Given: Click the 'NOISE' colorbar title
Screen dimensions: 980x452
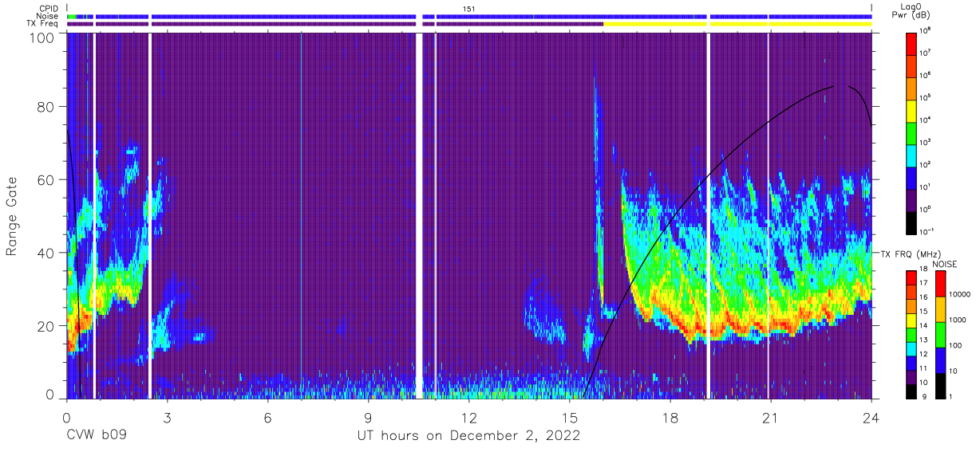Looking at the screenshot, I should (944, 263).
